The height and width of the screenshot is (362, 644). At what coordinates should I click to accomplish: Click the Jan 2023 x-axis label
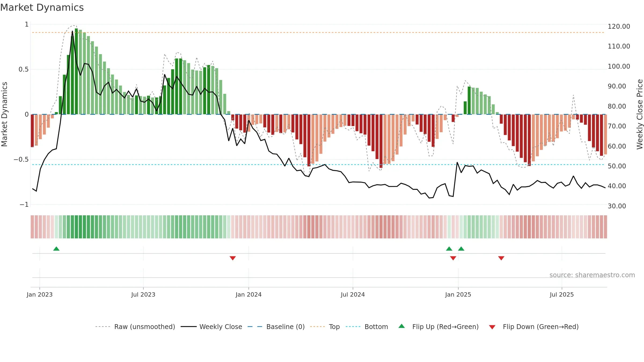40,294
